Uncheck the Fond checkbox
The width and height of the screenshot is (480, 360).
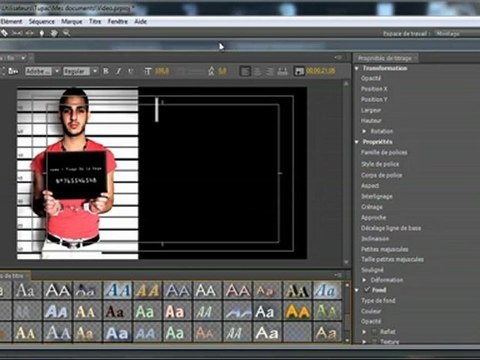coord(367,289)
